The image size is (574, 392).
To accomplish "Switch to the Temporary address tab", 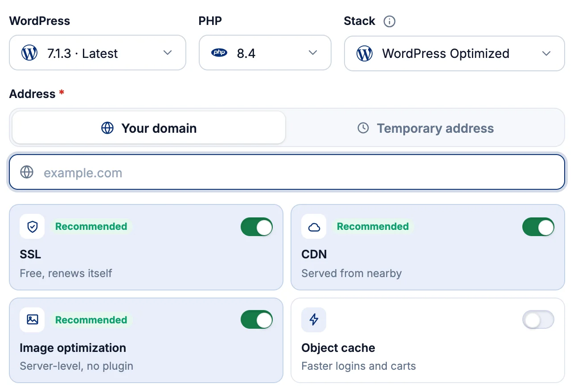I will click(425, 128).
